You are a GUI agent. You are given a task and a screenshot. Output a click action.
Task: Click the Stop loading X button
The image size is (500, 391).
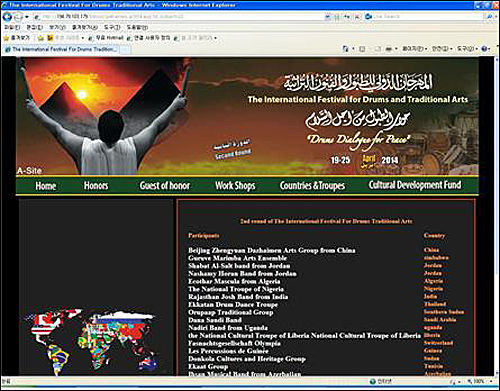click(357, 16)
